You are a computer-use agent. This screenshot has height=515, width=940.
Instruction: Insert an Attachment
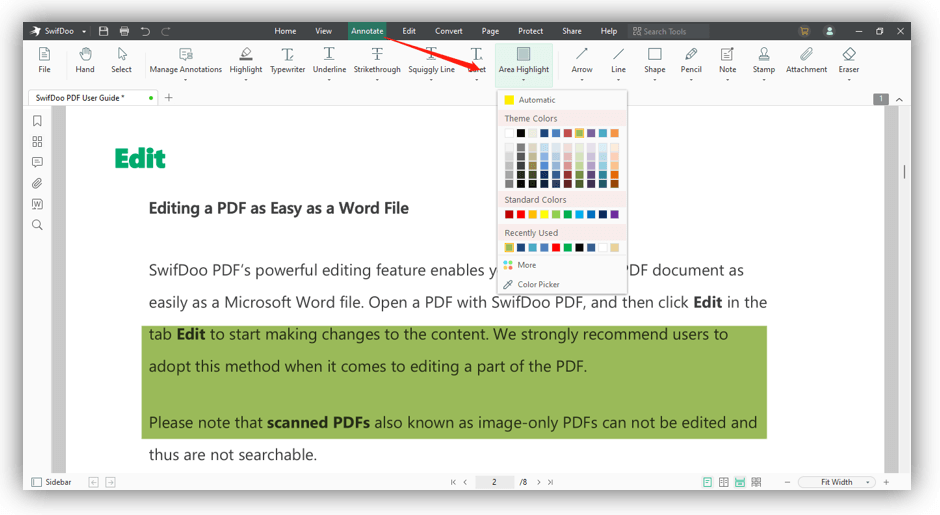[x=806, y=60]
